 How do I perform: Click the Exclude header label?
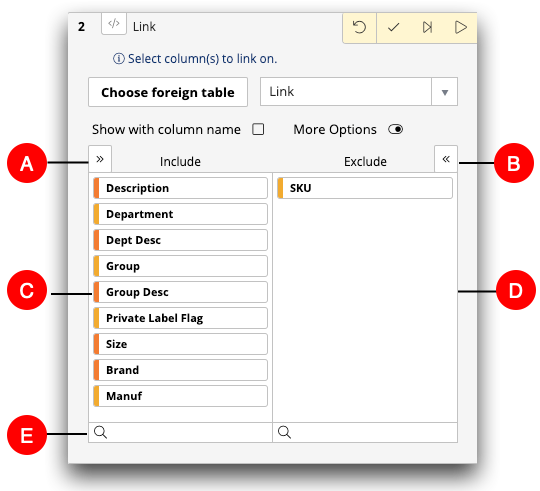pos(365,161)
